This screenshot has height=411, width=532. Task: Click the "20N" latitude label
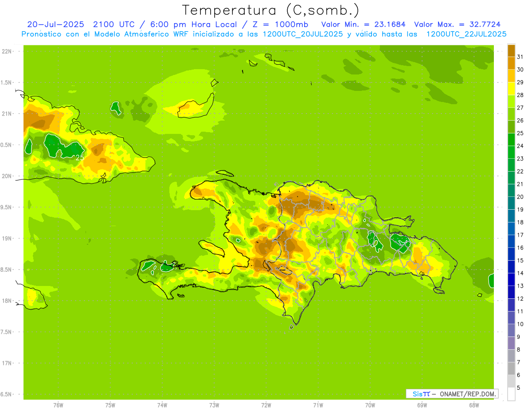6,176
